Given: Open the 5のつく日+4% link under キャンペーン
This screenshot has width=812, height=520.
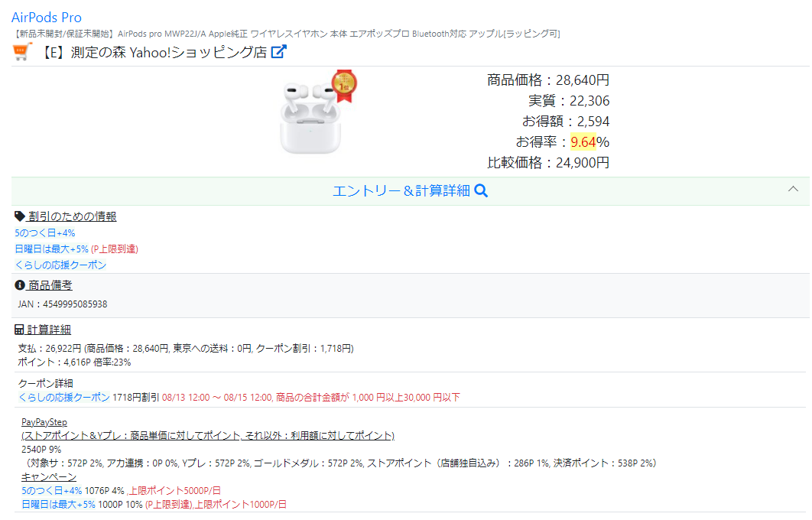Looking at the screenshot, I should [52, 490].
